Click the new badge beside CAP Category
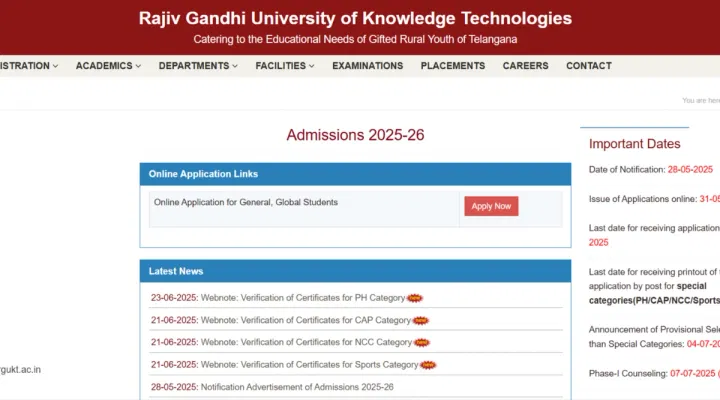Image resolution: width=720 pixels, height=400 pixels. pyautogui.click(x=421, y=321)
